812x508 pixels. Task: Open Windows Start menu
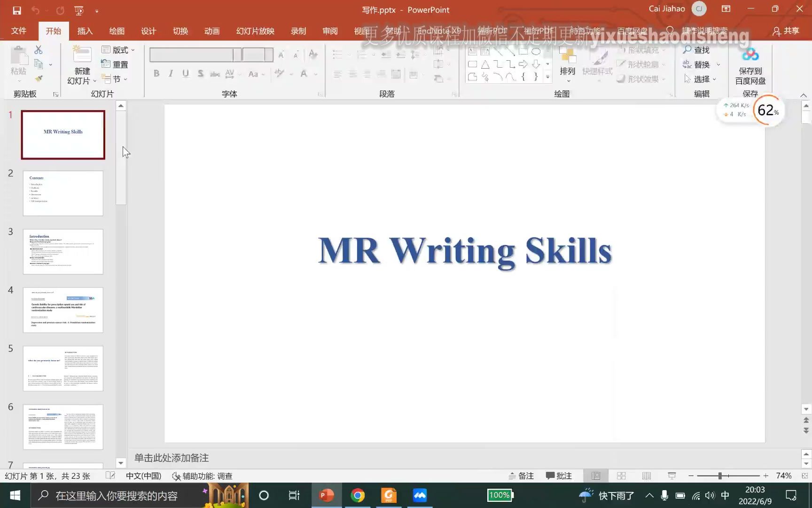(x=15, y=495)
